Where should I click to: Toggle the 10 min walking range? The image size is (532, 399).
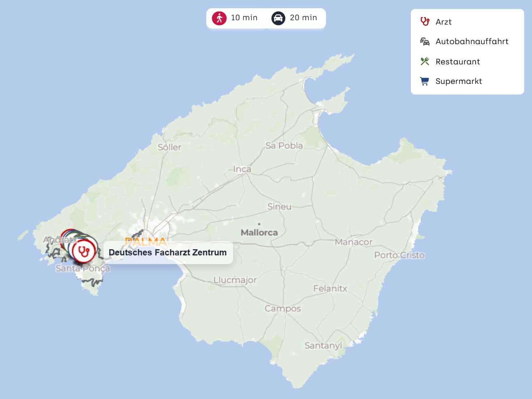(244, 18)
